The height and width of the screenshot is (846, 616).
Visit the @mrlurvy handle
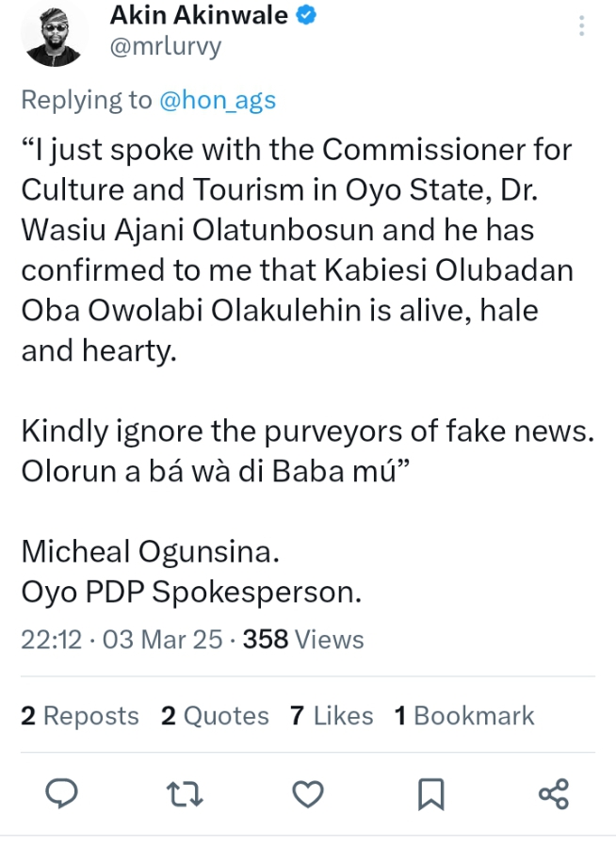pyautogui.click(x=166, y=47)
